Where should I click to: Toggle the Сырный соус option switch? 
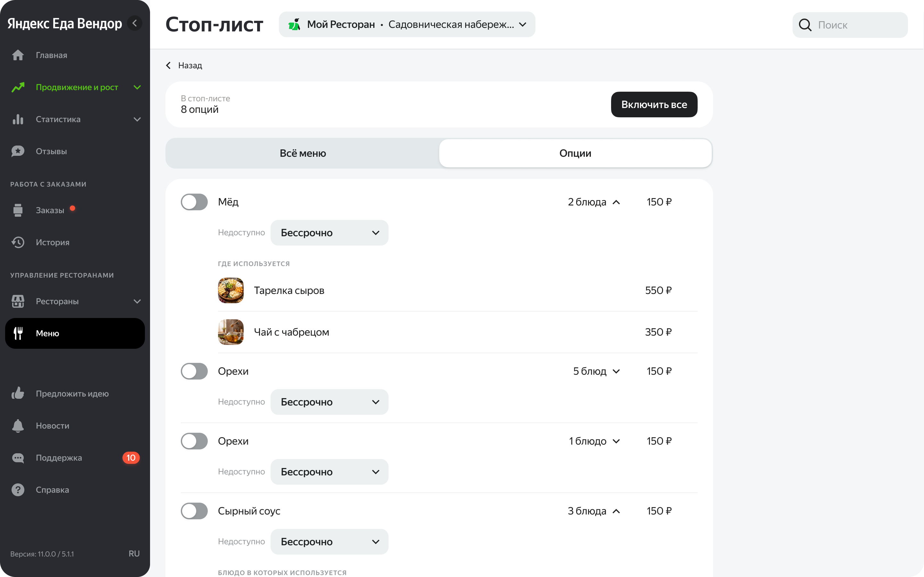[194, 511]
